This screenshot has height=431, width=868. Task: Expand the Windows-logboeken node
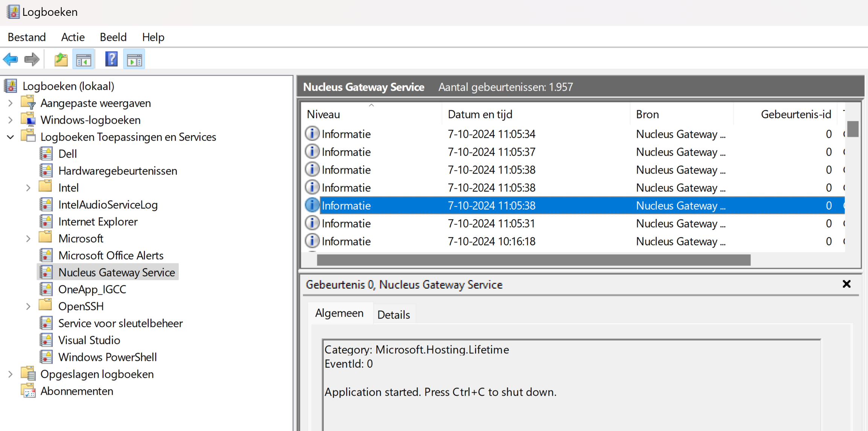[11, 120]
